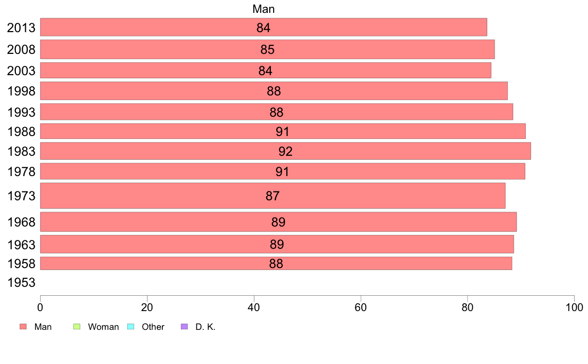Screen dimensions: 588x364
Task: Click the red Man legend swatch
Action: coord(23,326)
